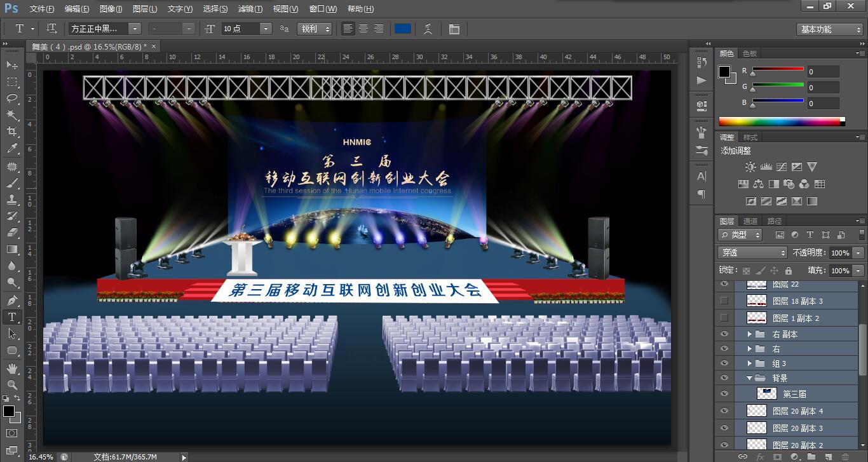Close the 舞美(4).psd document tab
This screenshot has width=868, height=462.
click(154, 46)
